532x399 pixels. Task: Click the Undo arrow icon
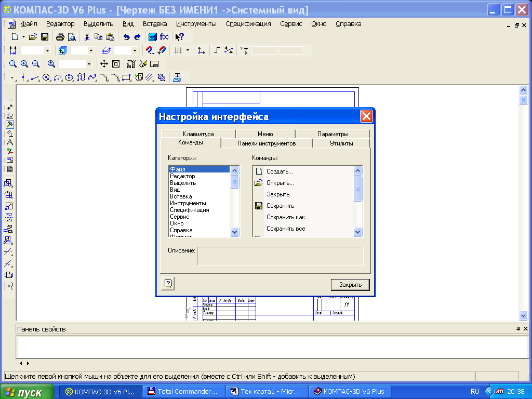point(126,37)
